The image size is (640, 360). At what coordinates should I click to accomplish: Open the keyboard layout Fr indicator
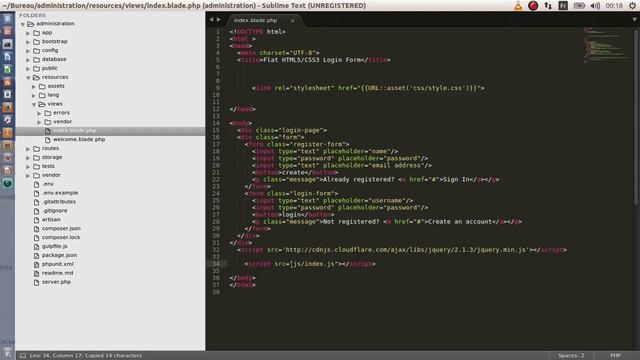point(563,6)
